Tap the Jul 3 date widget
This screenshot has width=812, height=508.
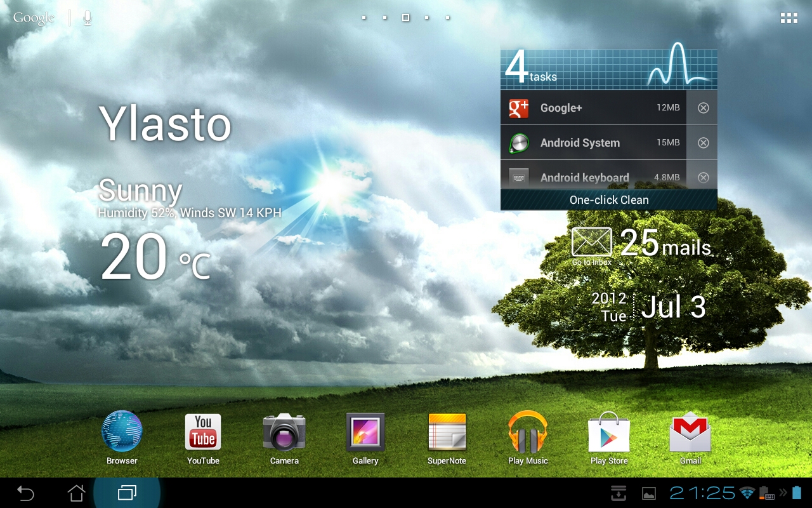[x=674, y=307]
